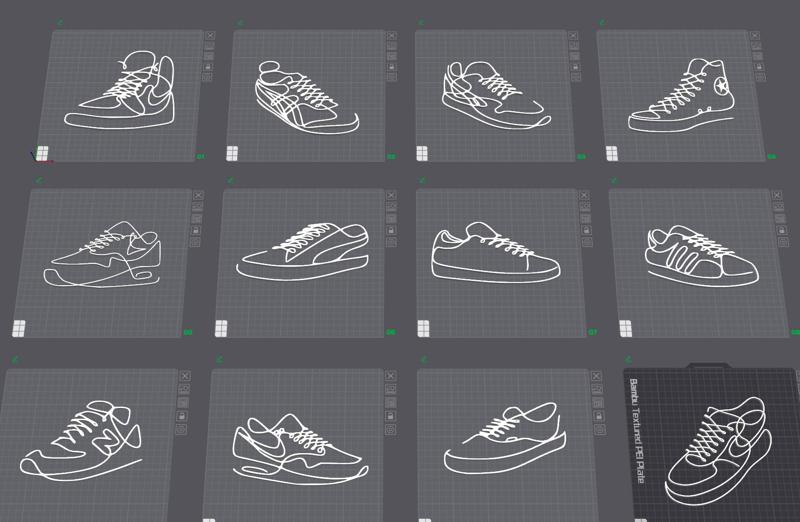
Task: Click the Bambu Textured PEI Plate label
Action: pyautogui.click(x=637, y=431)
